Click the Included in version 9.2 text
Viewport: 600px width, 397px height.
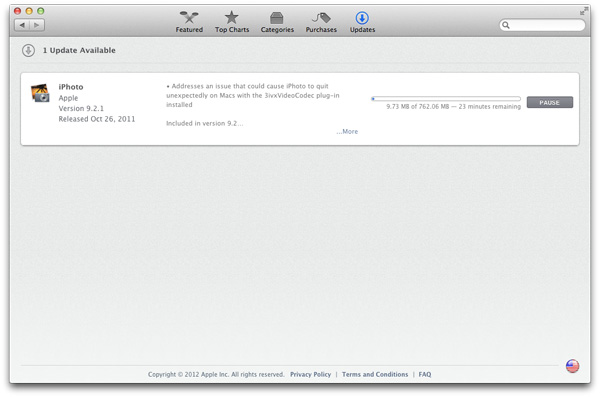pyautogui.click(x=204, y=123)
